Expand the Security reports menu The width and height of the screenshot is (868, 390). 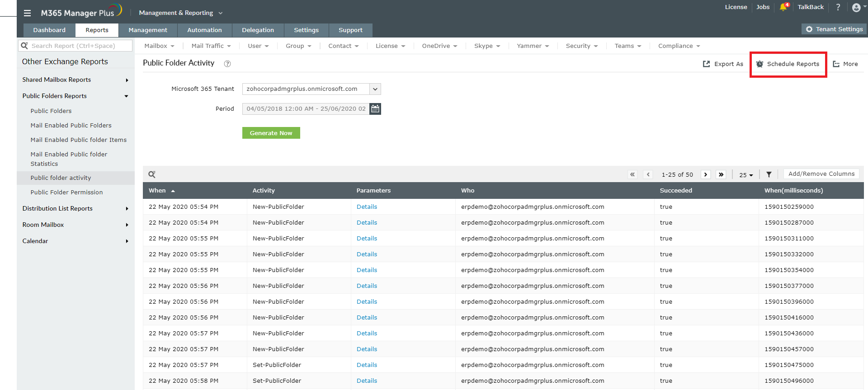click(582, 46)
